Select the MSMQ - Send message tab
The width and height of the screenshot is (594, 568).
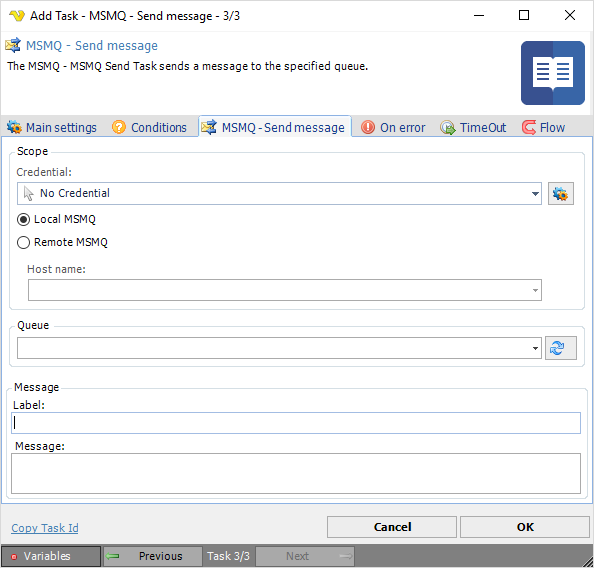pyautogui.click(x=274, y=127)
